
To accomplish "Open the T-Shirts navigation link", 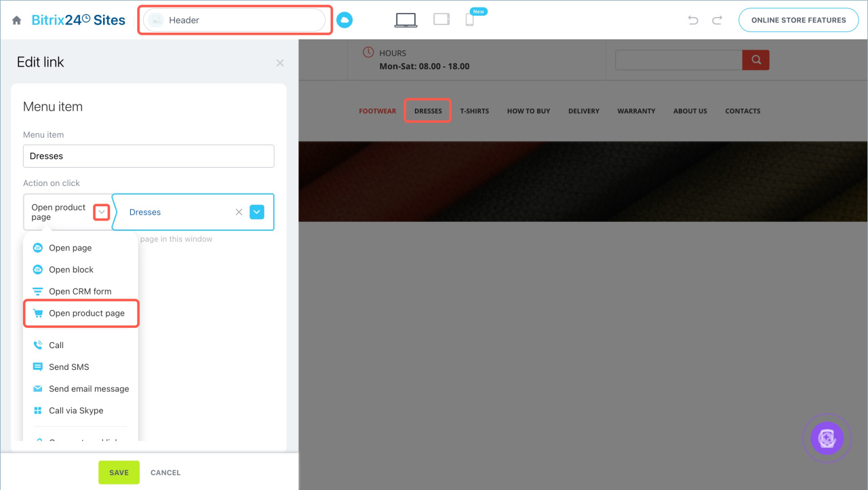I will [474, 111].
